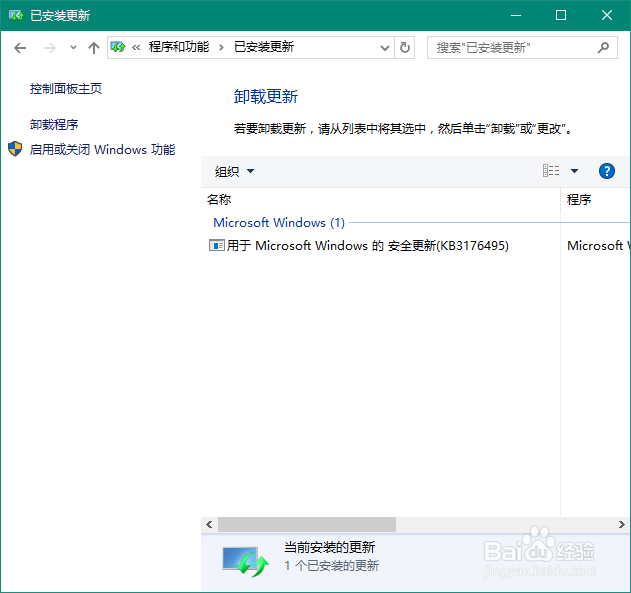Screen dimensions: 631x593
Task: Open the address bar history dropdown
Action: 385,48
